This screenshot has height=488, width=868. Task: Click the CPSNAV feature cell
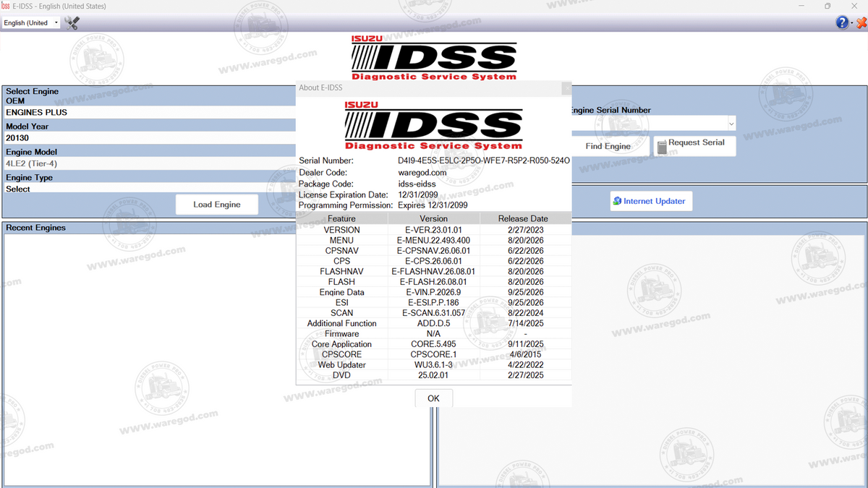tap(341, 251)
